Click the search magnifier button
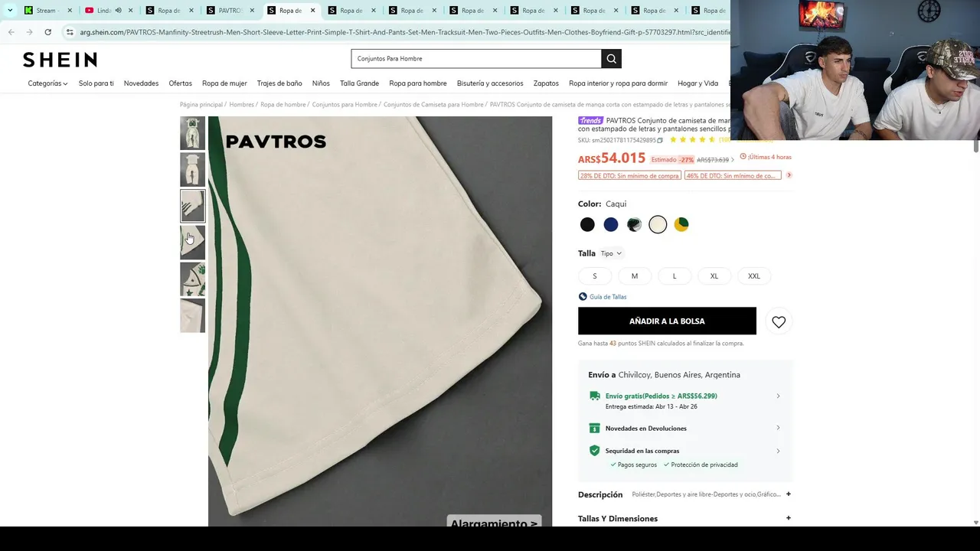This screenshot has height=551, width=980. pyautogui.click(x=611, y=59)
